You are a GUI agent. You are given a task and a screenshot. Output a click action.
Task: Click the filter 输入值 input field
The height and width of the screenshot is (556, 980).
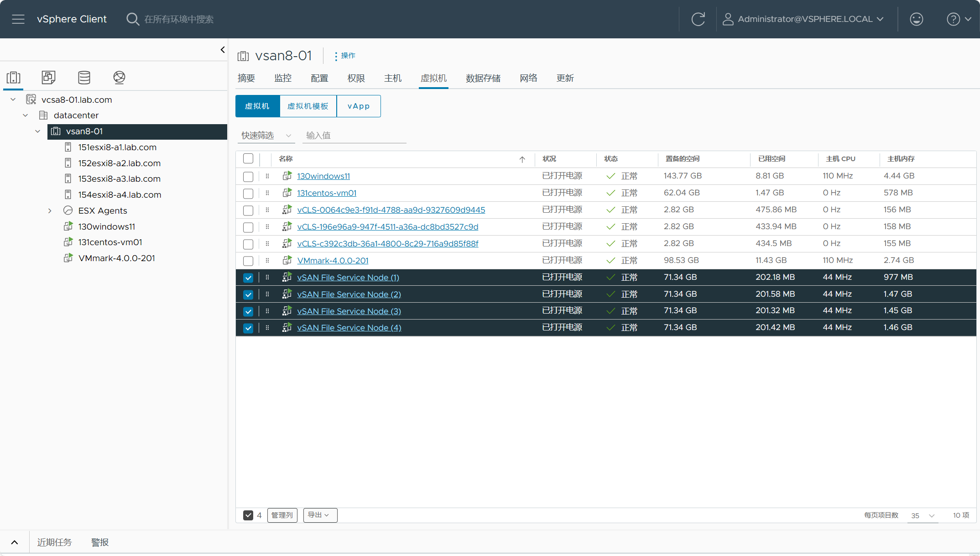[x=354, y=136]
